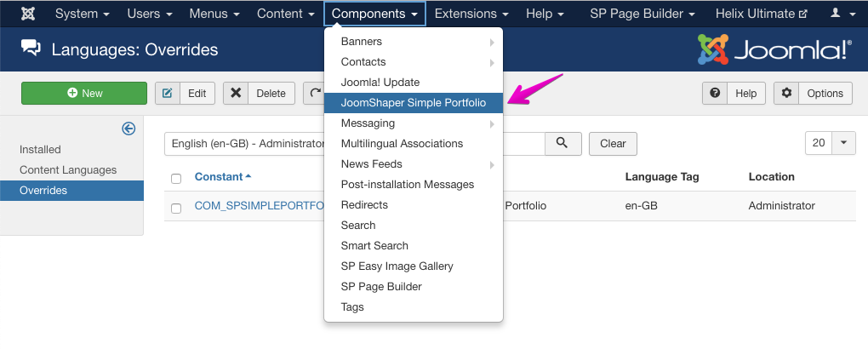Open the list limit dropdown showing 20
This screenshot has height=349, width=868.
point(830,143)
